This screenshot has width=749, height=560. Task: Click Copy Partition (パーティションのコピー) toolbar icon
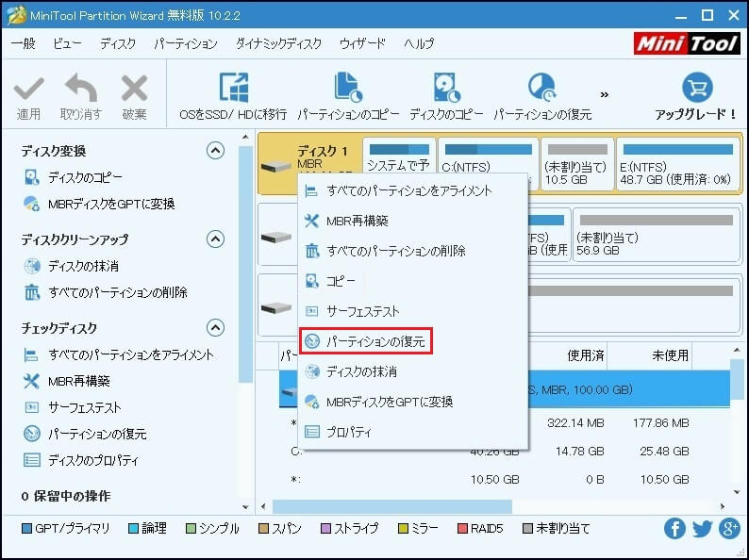tap(348, 88)
